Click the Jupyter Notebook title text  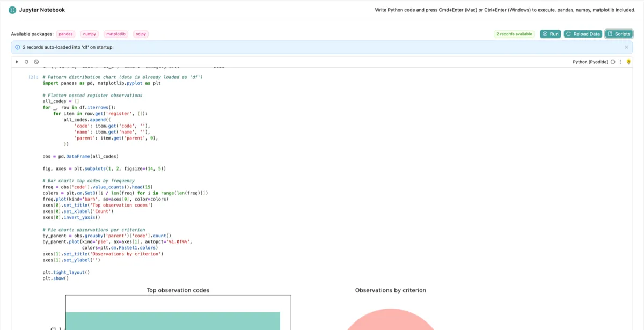42,10
